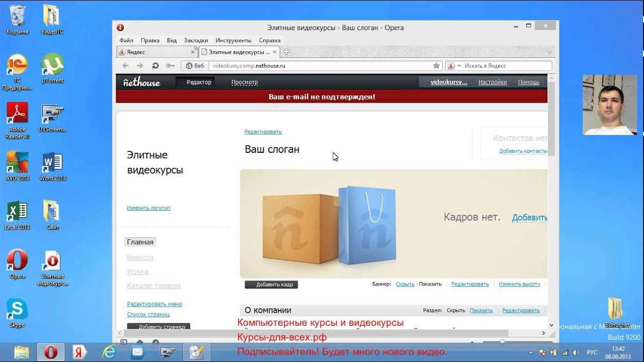Open the AVG 2013 desktop icon
The image size is (644, 362).
pos(18,166)
